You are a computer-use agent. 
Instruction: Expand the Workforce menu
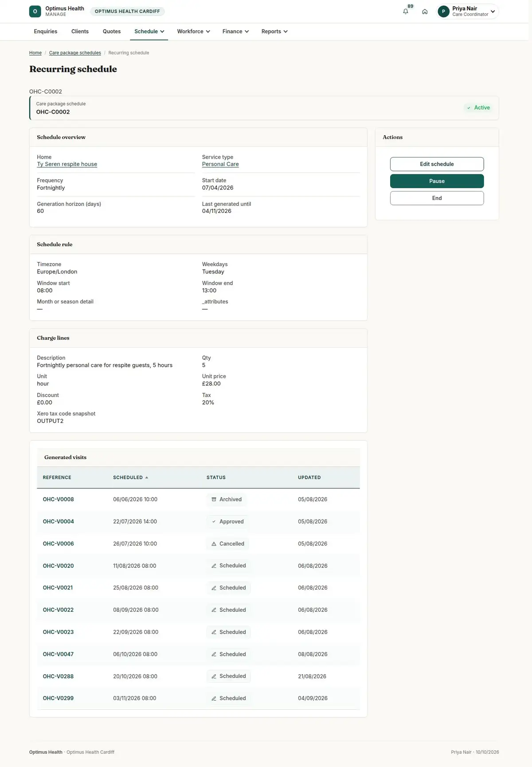pos(193,31)
